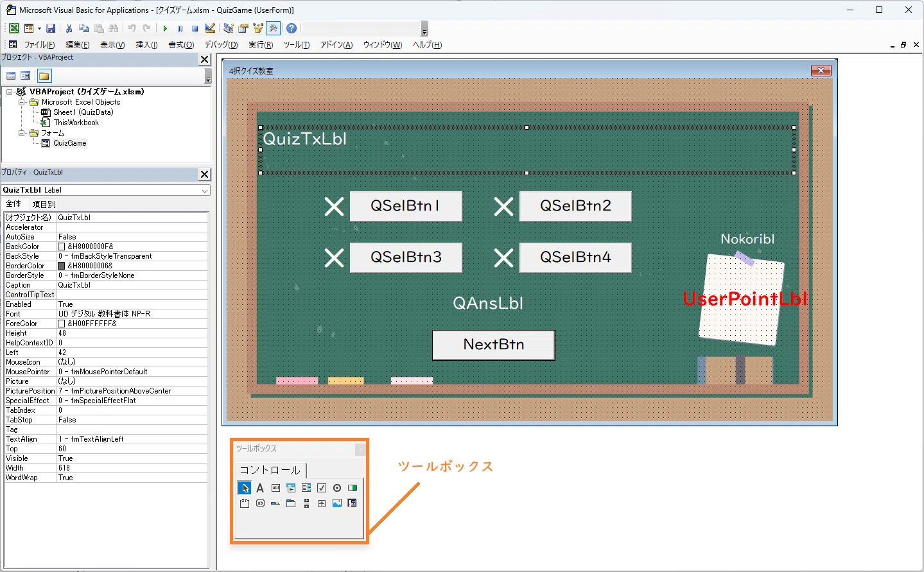Open Project Explorer from toolbar icon

pyautogui.click(x=228, y=28)
